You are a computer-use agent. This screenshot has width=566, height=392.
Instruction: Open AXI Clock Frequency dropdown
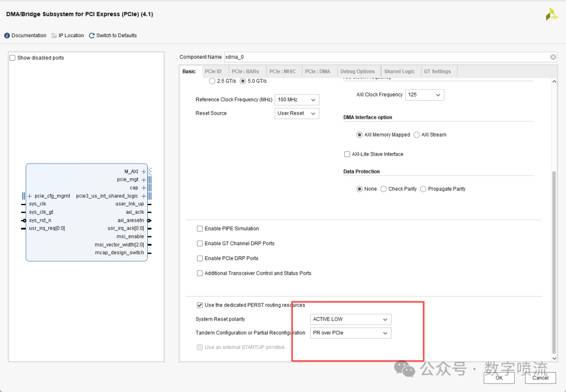(x=424, y=94)
